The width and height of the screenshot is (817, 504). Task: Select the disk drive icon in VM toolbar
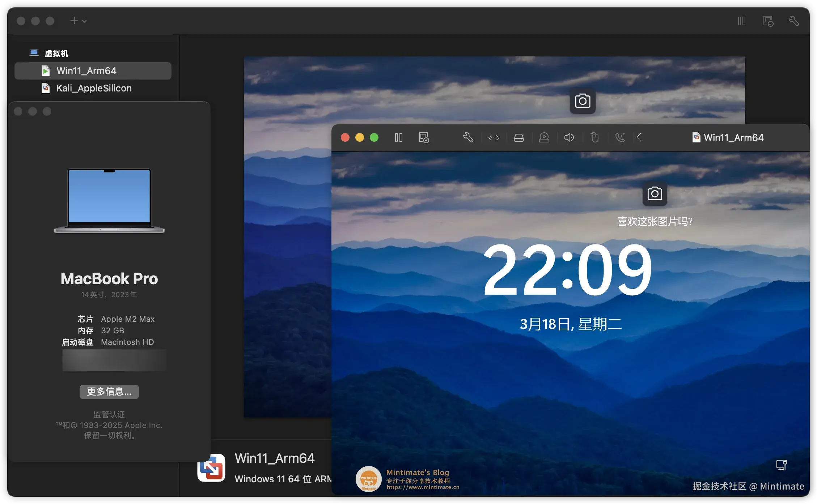coord(519,137)
